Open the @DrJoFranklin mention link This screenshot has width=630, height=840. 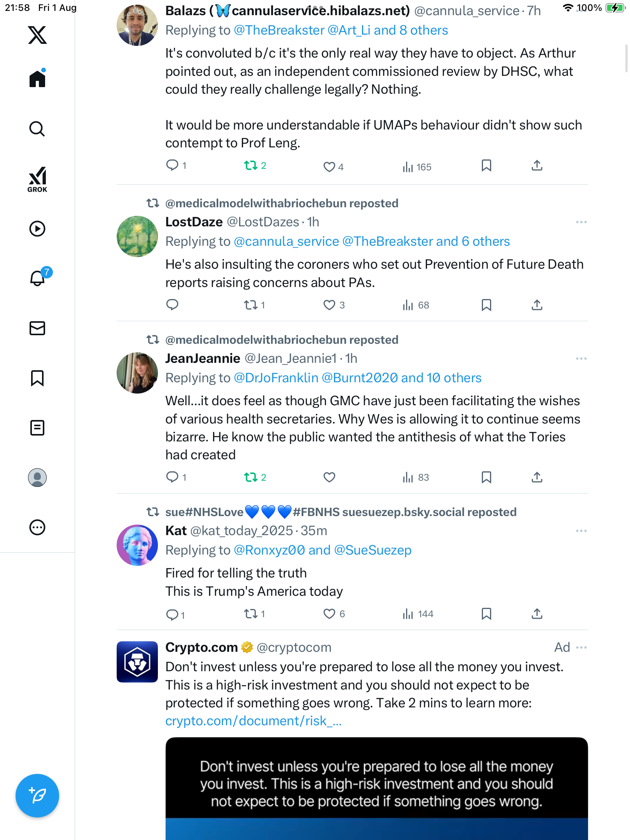tap(276, 378)
